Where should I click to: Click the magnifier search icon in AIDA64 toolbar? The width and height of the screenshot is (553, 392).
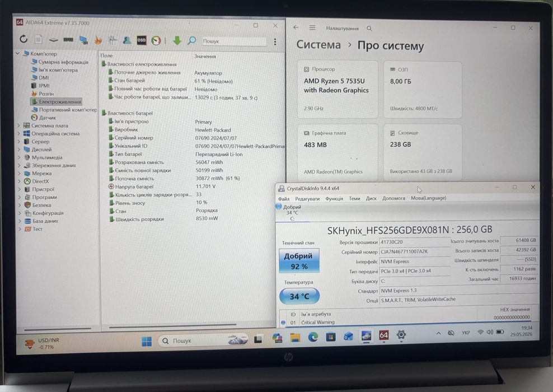(191, 40)
